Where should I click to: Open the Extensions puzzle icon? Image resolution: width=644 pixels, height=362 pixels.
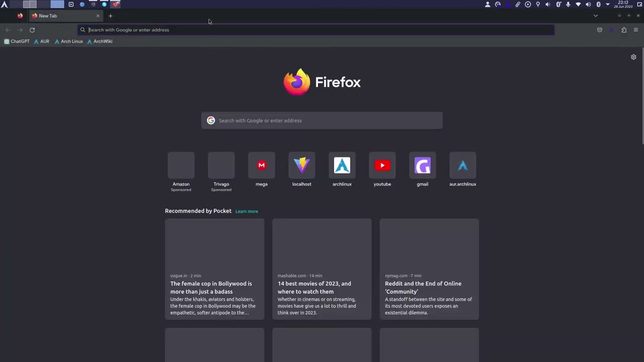[624, 30]
